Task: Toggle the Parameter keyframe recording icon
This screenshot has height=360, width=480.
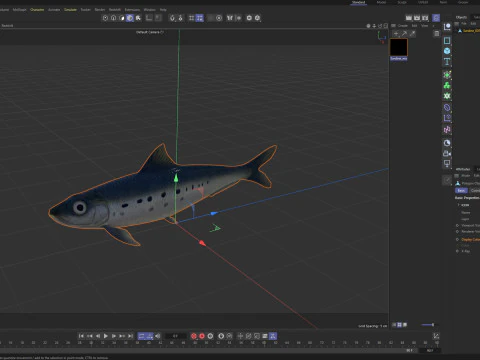Action: click(x=265, y=336)
